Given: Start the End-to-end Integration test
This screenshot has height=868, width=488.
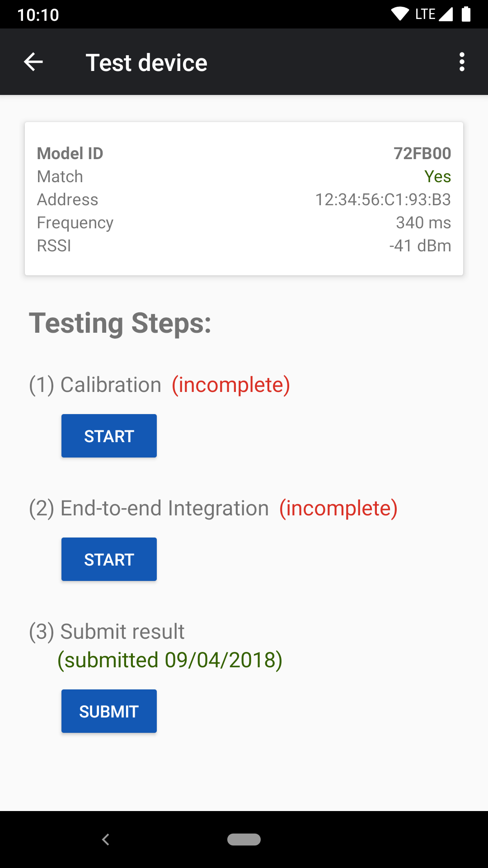Looking at the screenshot, I should [x=109, y=559].
